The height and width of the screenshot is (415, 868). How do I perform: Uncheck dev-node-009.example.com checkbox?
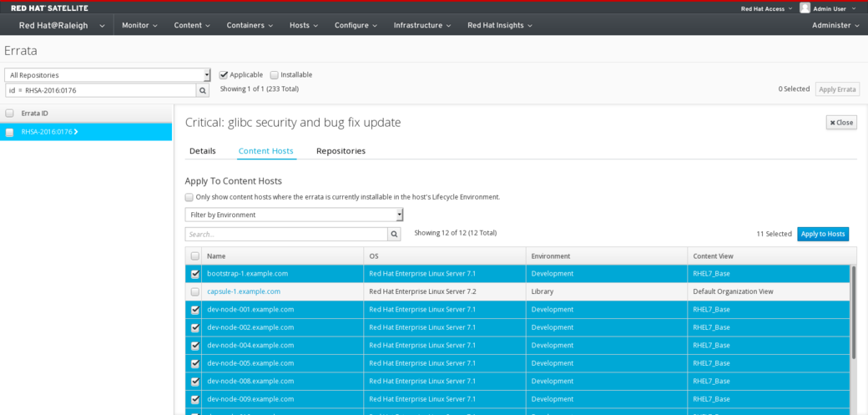click(x=194, y=399)
